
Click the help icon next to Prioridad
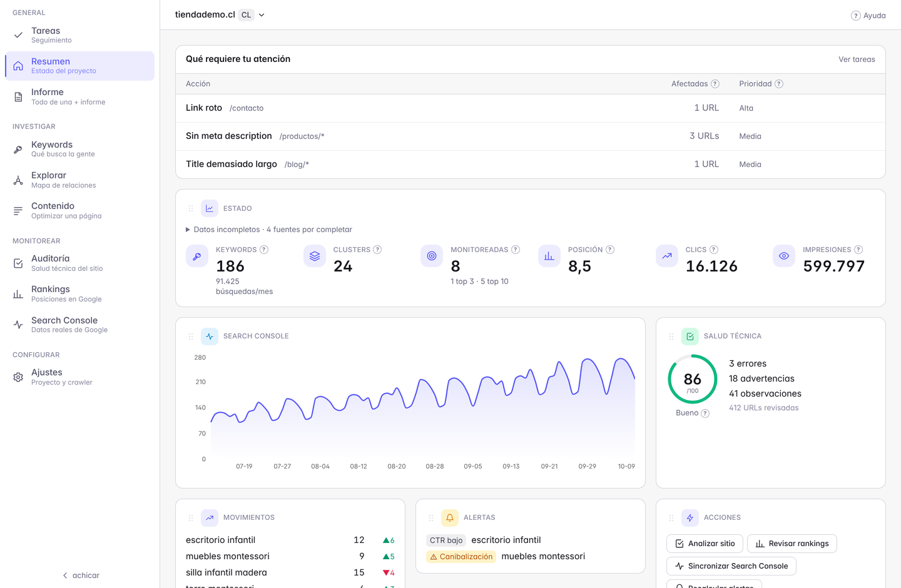coord(779,84)
